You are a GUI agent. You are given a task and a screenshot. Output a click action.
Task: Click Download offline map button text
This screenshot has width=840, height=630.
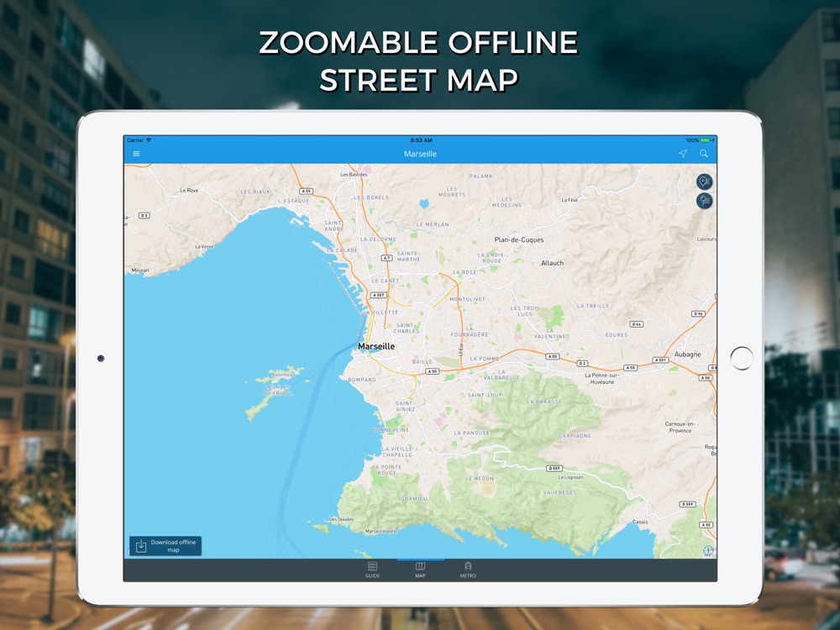[x=173, y=546]
